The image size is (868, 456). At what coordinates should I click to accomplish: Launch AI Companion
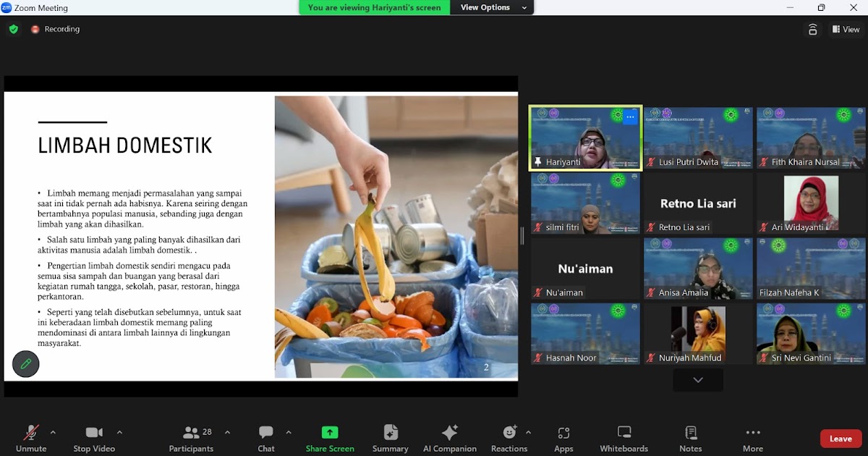point(449,438)
